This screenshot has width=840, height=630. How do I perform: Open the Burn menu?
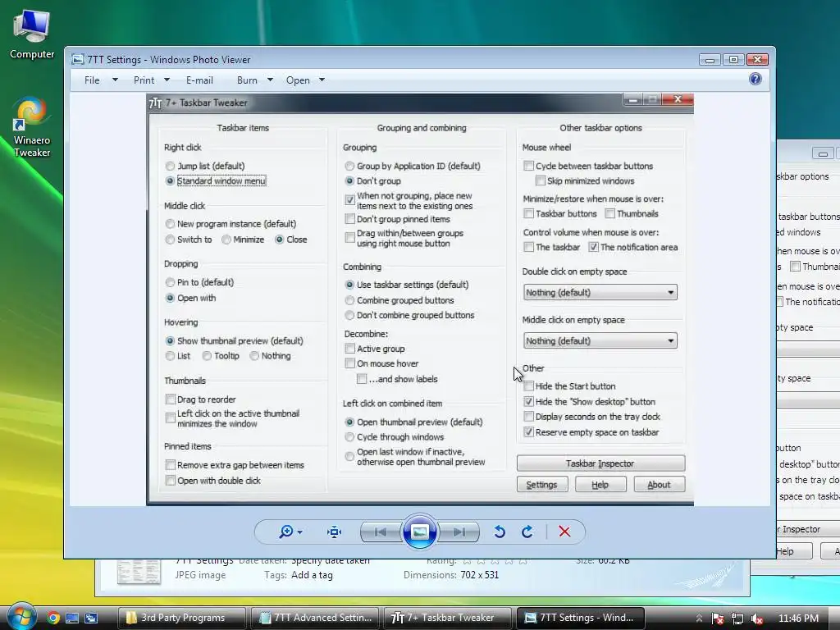point(247,80)
